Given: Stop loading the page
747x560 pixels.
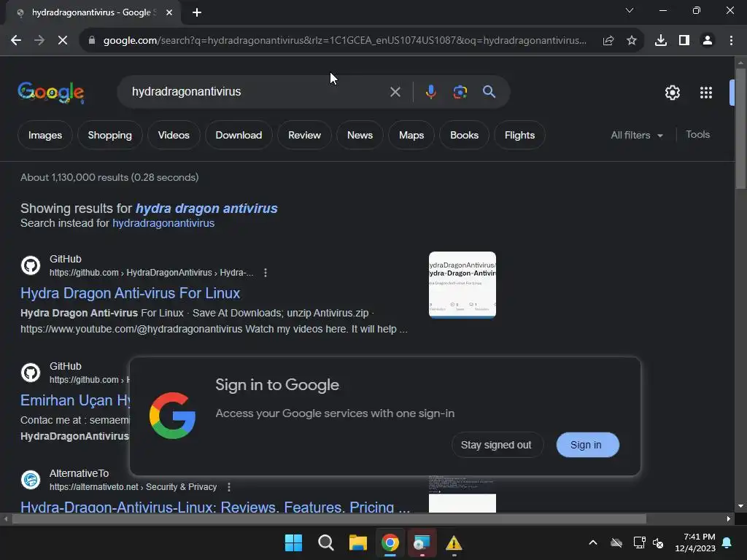Looking at the screenshot, I should pos(63,41).
